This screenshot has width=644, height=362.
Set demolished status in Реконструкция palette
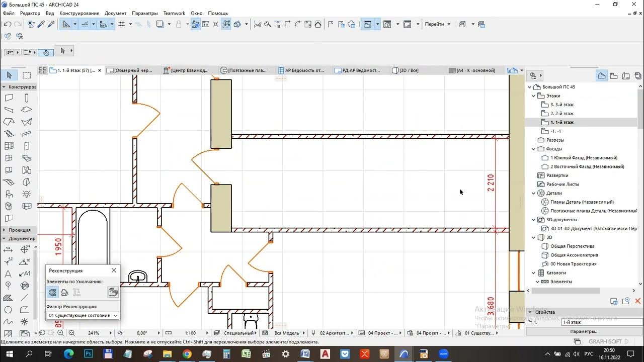65,292
